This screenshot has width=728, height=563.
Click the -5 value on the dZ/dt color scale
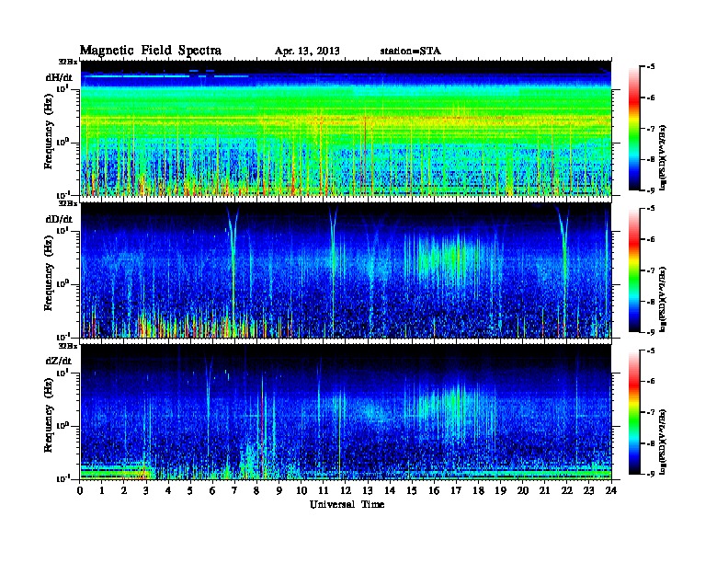tap(650, 350)
